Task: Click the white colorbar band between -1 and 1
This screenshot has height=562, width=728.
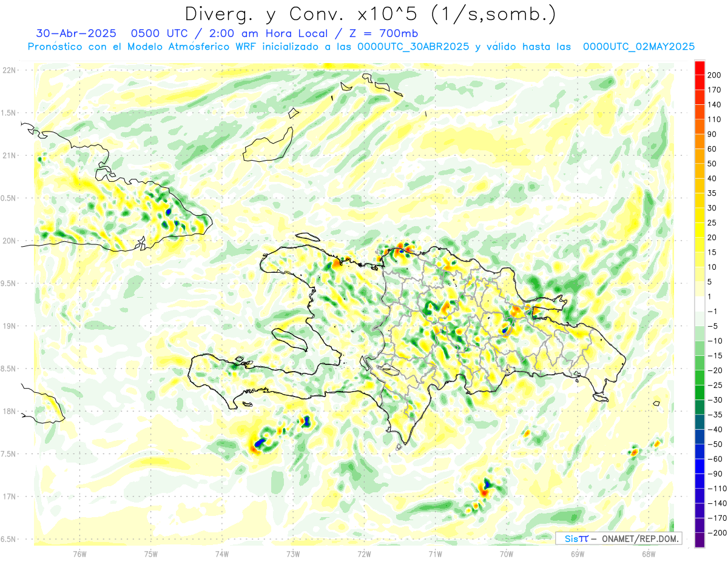Action: [x=699, y=304]
